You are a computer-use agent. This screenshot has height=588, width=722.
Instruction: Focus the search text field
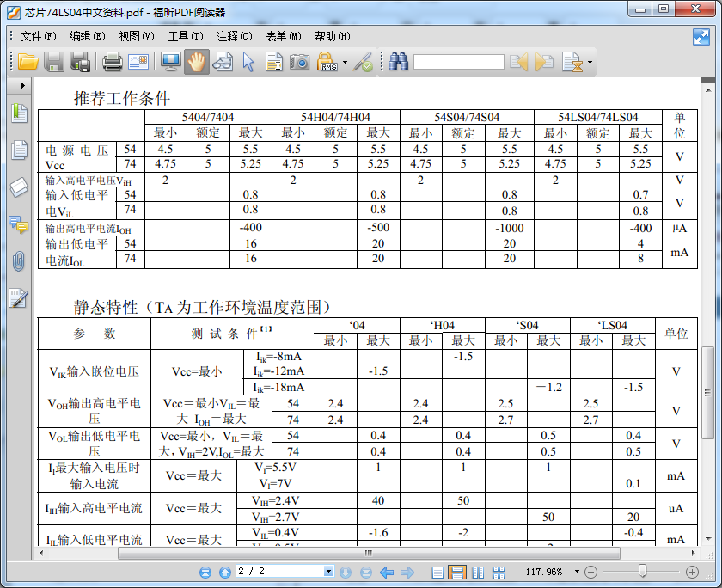(x=459, y=62)
